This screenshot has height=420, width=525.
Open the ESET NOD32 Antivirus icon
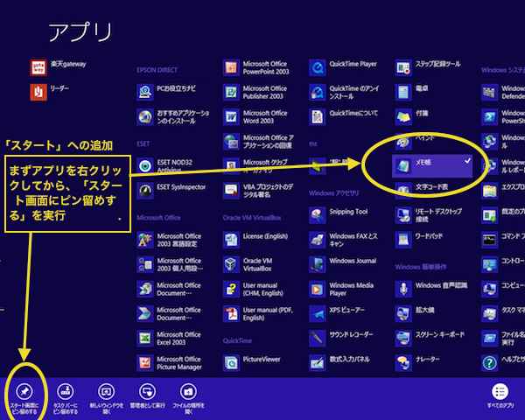pyautogui.click(x=145, y=166)
